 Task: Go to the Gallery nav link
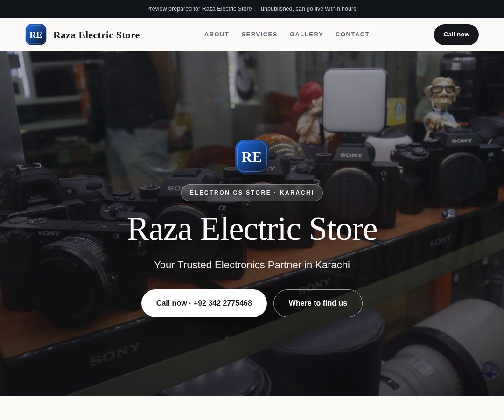coord(306,35)
